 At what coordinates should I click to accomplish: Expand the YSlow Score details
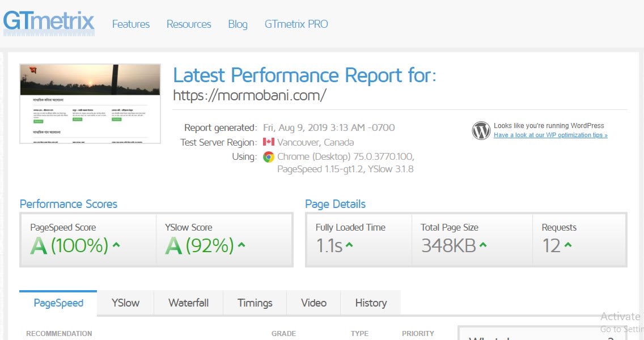click(x=242, y=246)
